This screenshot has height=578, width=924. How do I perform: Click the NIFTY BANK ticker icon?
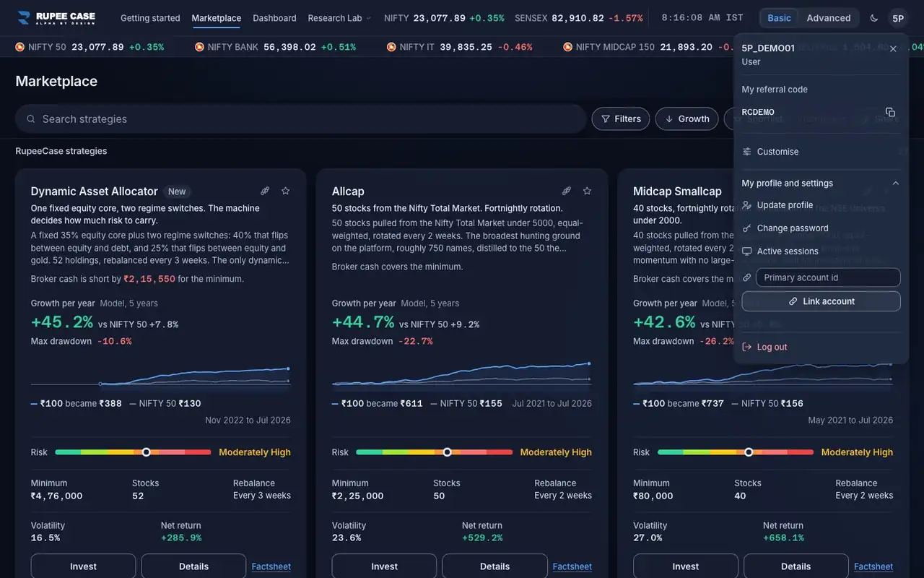pos(199,47)
